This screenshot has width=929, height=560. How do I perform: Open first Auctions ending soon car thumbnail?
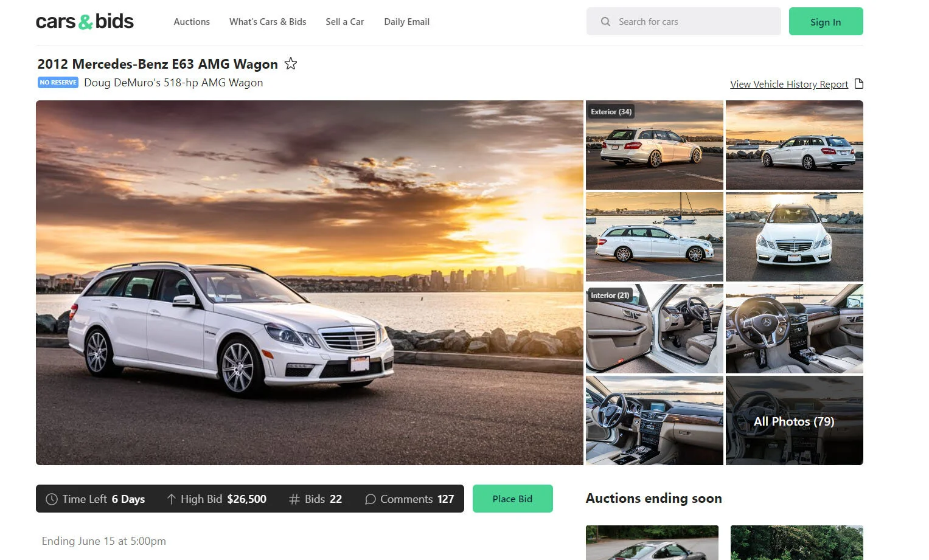(652, 543)
